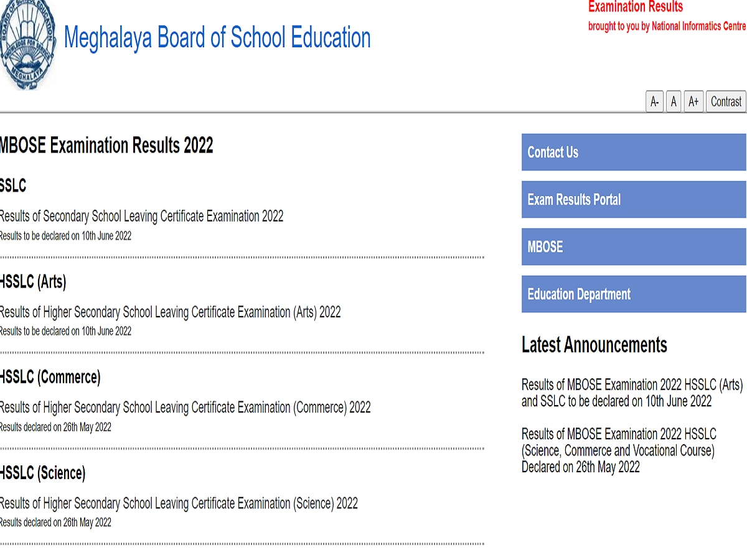Open the HSSLC Arts results section

[x=170, y=312]
